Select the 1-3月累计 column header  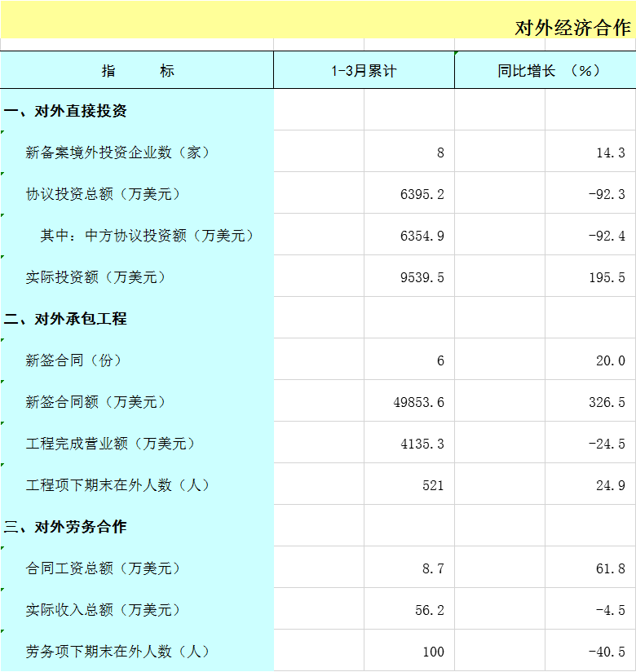tap(364, 71)
